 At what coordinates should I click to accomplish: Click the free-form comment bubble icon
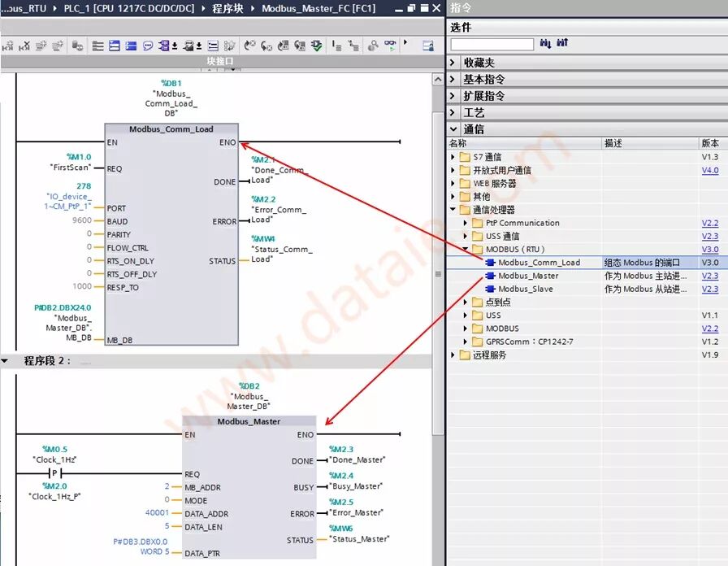(x=148, y=47)
